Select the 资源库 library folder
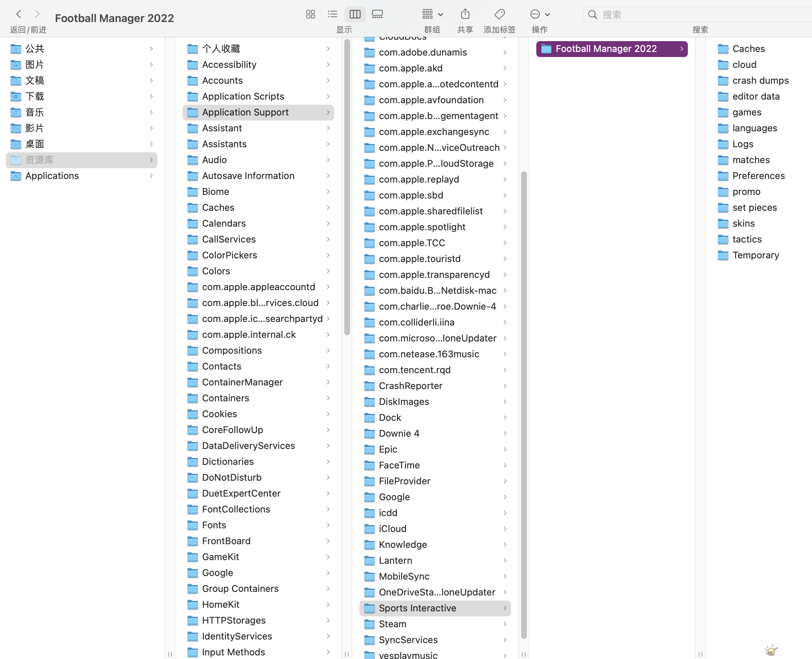 tap(82, 160)
